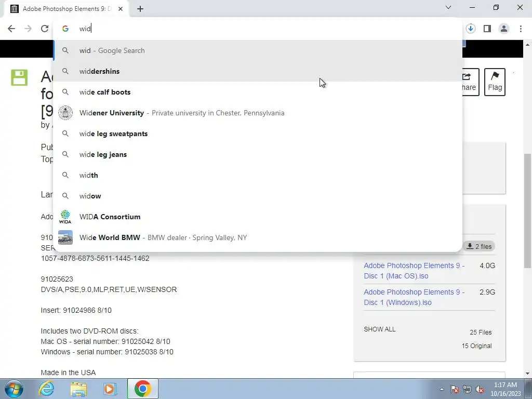Click the WIDA logo icon
532x399 pixels.
pos(65,217)
